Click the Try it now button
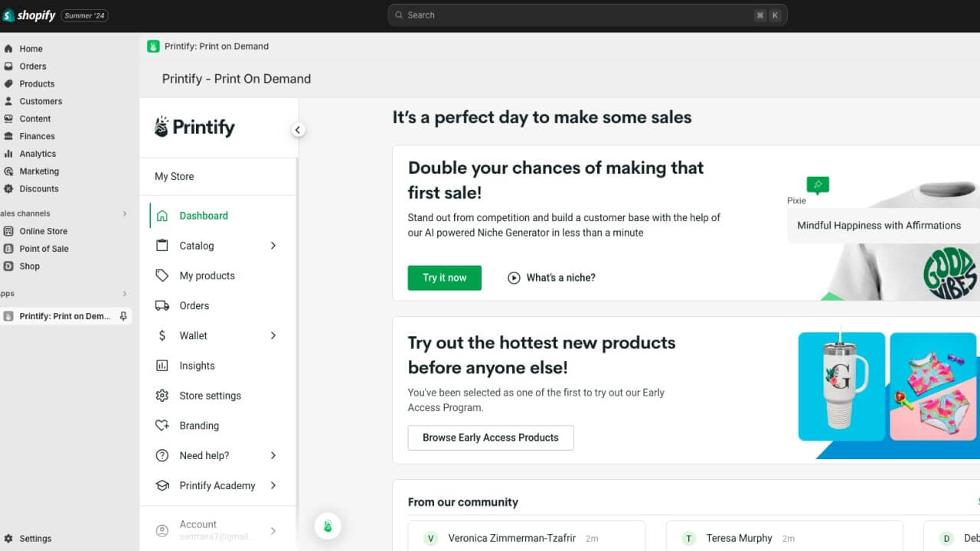 444,278
